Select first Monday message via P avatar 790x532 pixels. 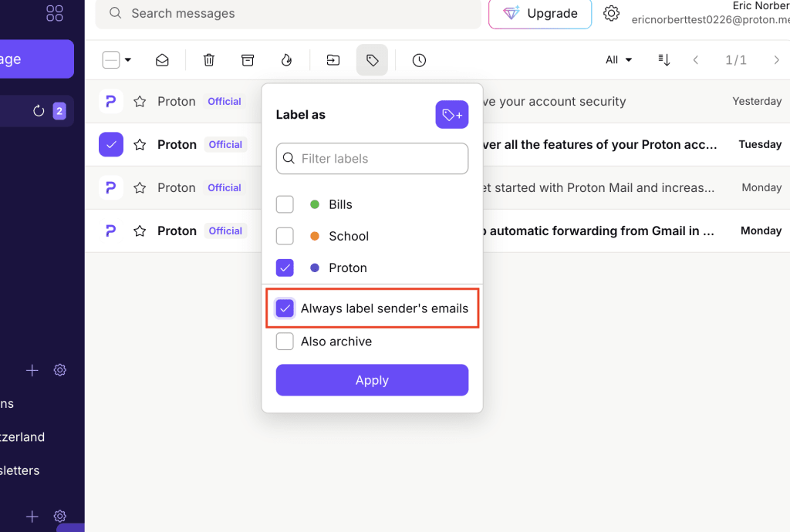tap(111, 188)
